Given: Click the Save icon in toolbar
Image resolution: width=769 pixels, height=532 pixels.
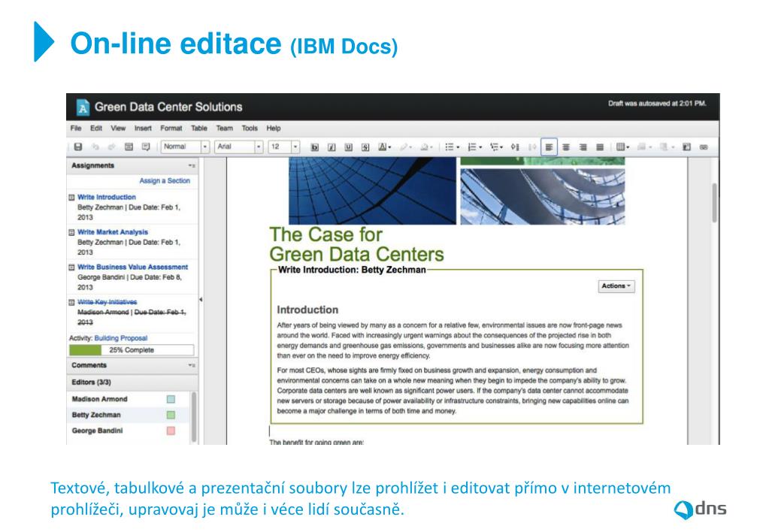Looking at the screenshot, I should pos(78,147).
